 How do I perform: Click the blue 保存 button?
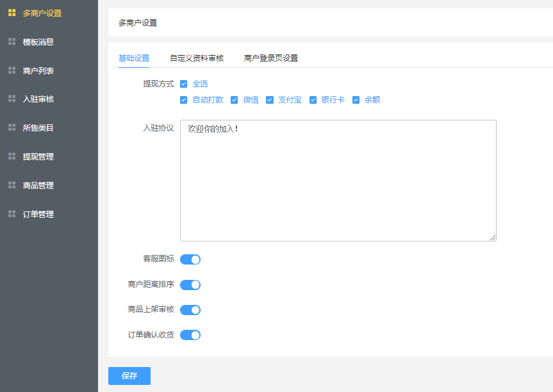point(129,376)
